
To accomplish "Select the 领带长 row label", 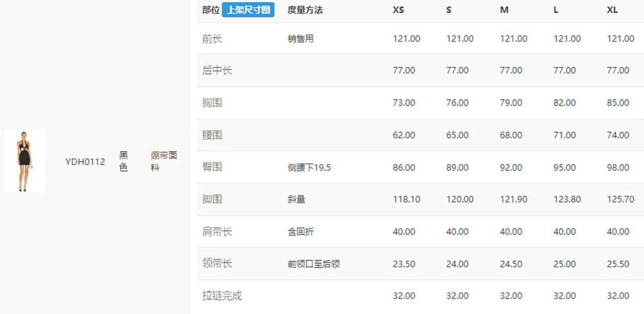I will [x=217, y=264].
